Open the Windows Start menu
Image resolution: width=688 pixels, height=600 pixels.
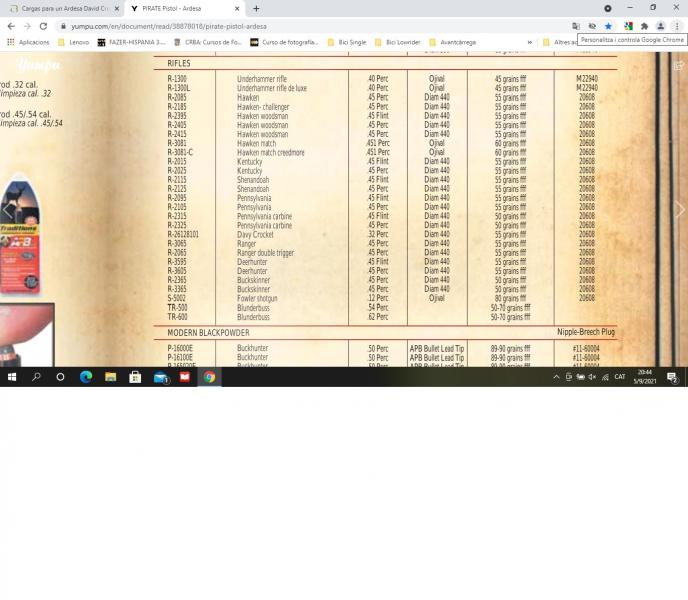click(x=12, y=377)
